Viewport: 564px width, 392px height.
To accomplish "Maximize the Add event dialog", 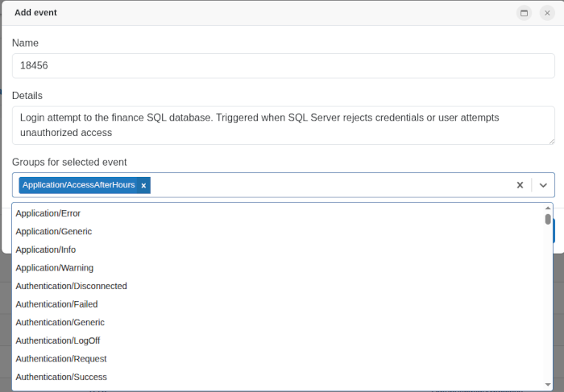I will point(524,13).
